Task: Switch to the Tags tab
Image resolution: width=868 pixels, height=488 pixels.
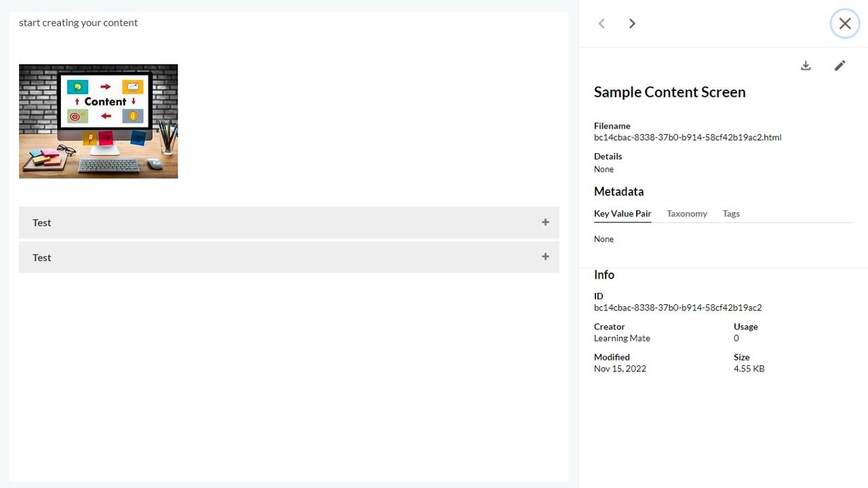Action: pyautogui.click(x=731, y=213)
